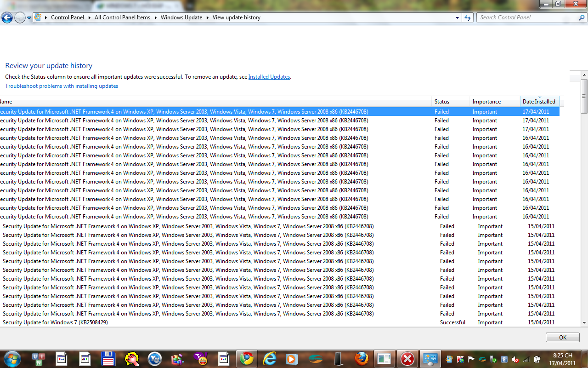Click Safely Remove Hardware tray icon
This screenshot has height=368, width=588.
(493, 359)
